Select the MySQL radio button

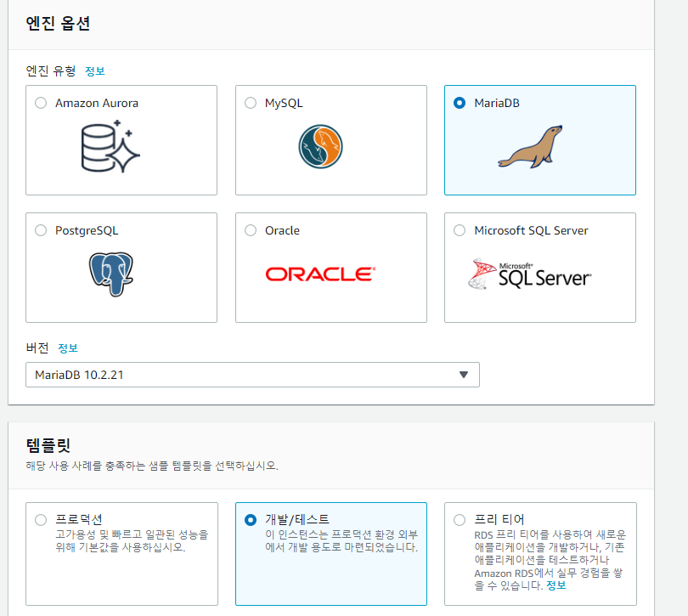click(250, 102)
